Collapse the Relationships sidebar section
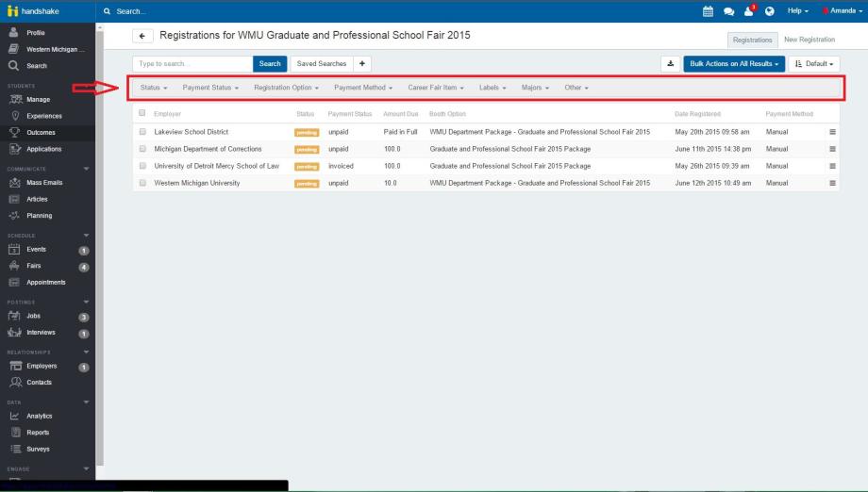 point(86,353)
